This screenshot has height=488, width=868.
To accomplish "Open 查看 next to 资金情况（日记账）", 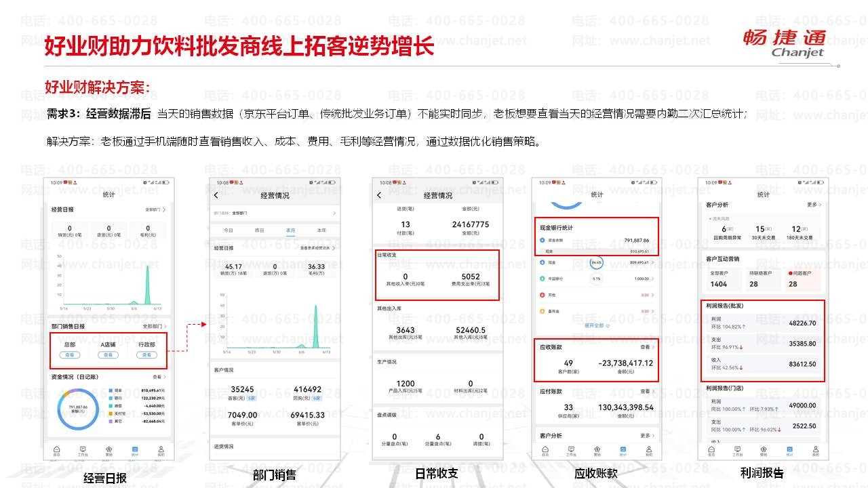I will 159,377.
